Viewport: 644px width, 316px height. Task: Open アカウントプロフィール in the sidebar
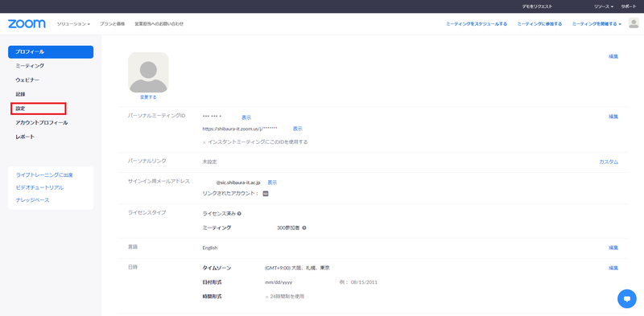pos(42,123)
